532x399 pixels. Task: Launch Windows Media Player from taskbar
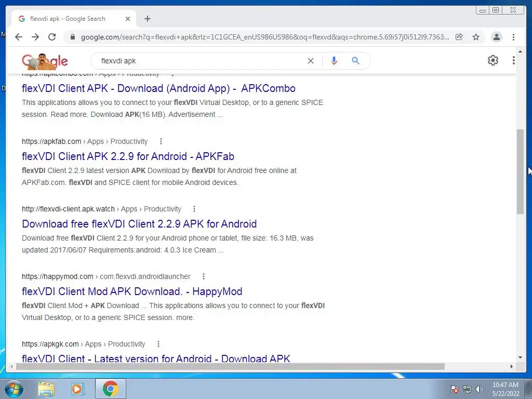coord(78,389)
